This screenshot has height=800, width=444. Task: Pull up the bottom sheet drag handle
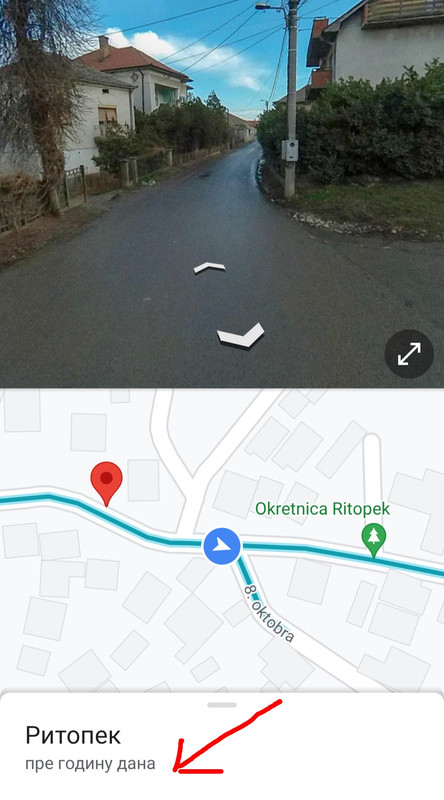(x=222, y=705)
